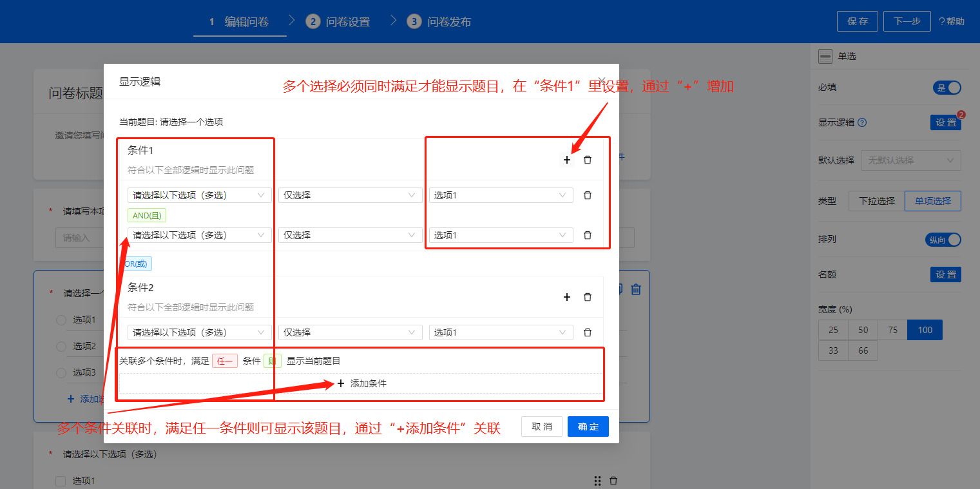Select the 下拉选择 type option
This screenshot has height=489, width=980.
[876, 201]
